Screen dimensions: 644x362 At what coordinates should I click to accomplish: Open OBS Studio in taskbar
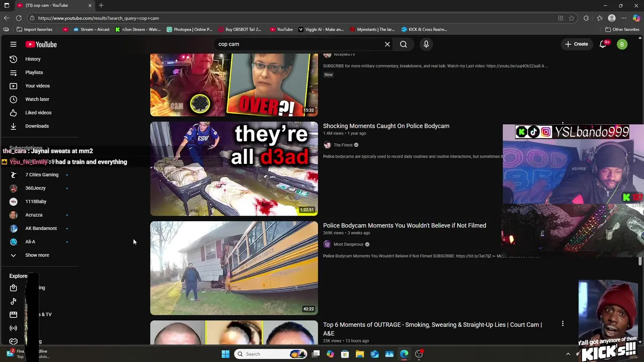click(x=419, y=354)
